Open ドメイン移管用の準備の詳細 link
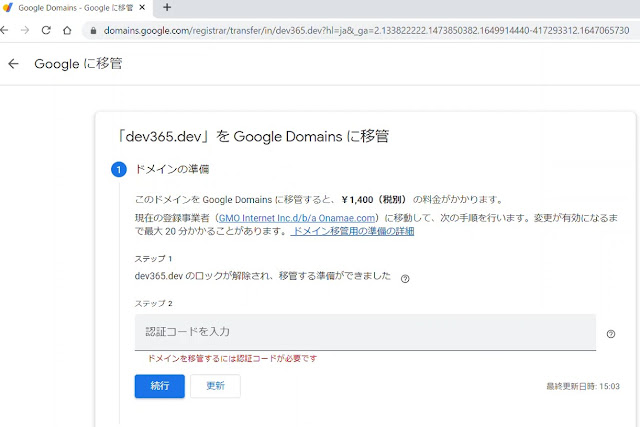 click(x=352, y=231)
